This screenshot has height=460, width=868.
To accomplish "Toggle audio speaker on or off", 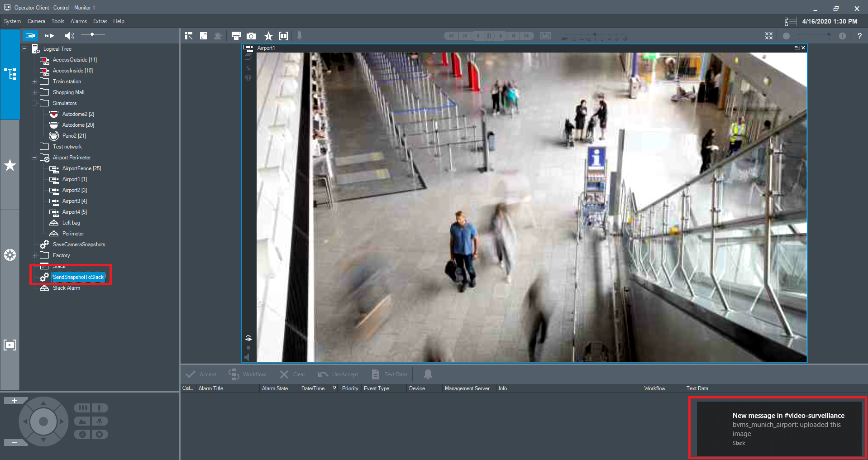I will coord(69,35).
